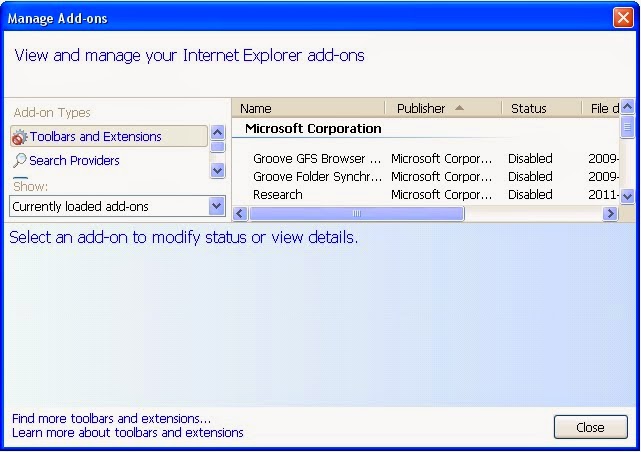Click the Toolbars and Extensions gear icon
The height and width of the screenshot is (452, 641).
pos(19,137)
